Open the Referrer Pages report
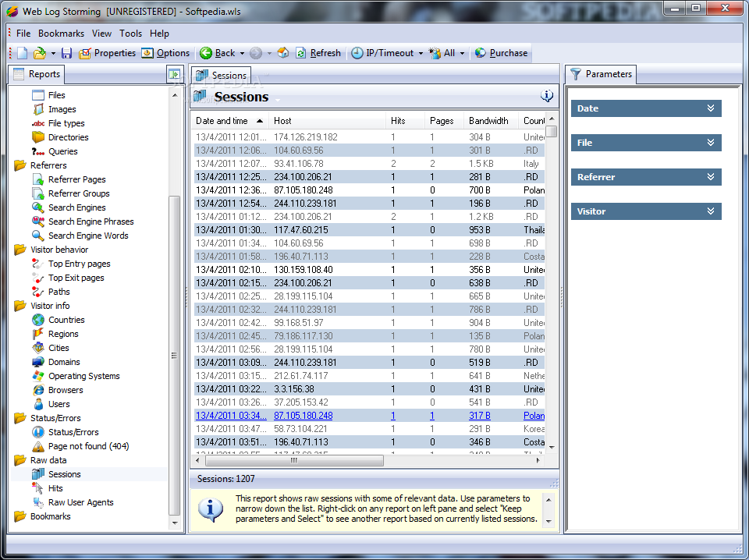The height and width of the screenshot is (560, 749). coord(69,179)
